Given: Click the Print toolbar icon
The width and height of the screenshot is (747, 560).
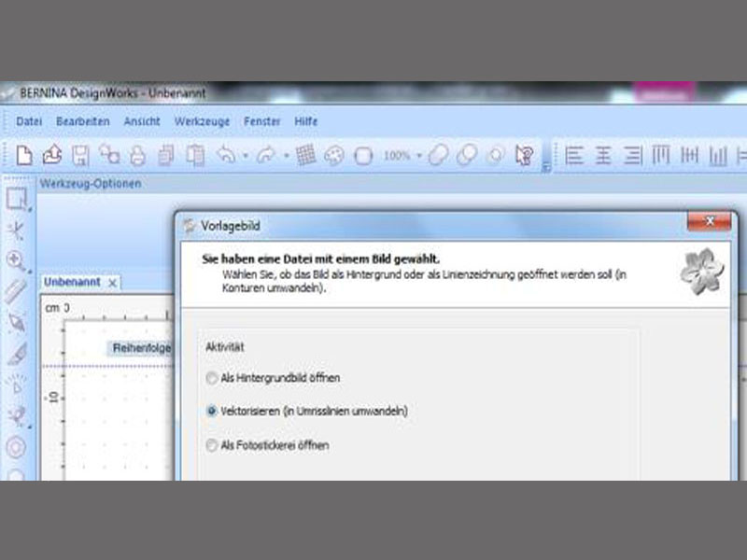Looking at the screenshot, I should [x=137, y=156].
